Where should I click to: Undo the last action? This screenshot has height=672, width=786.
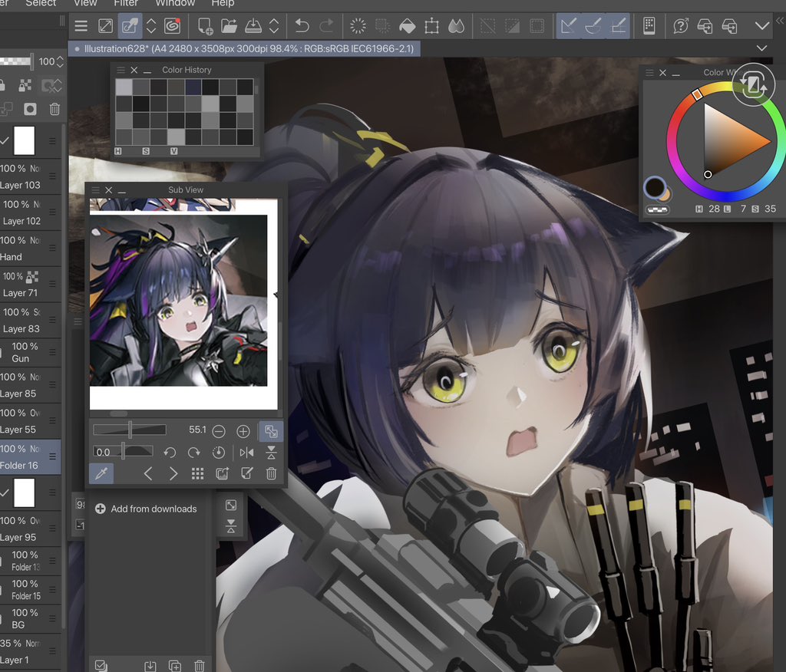point(302,25)
